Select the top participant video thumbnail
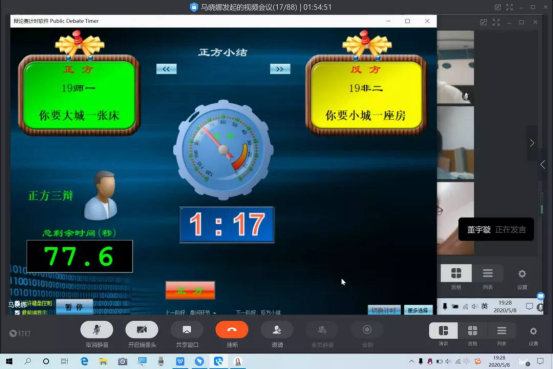 pos(455,67)
